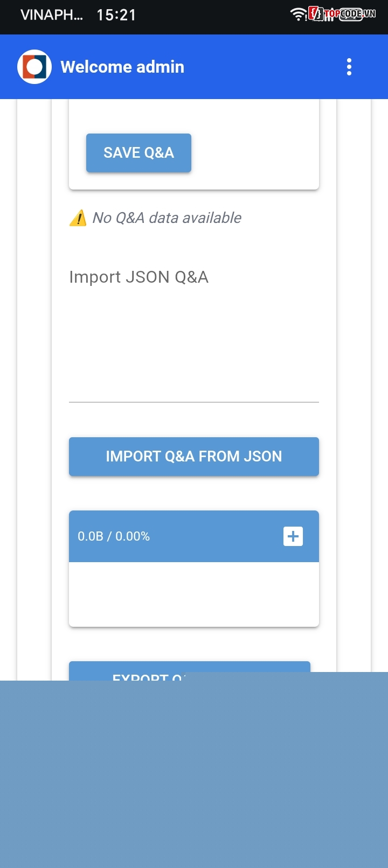Screen dimensions: 388x868
Task: Click the yellow warning triangle icon
Action: coord(78,218)
